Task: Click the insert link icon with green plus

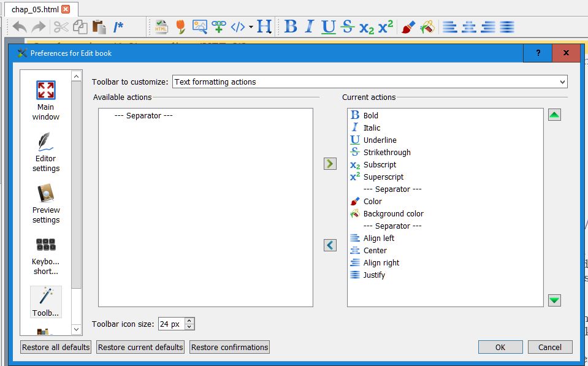Action: (x=219, y=27)
